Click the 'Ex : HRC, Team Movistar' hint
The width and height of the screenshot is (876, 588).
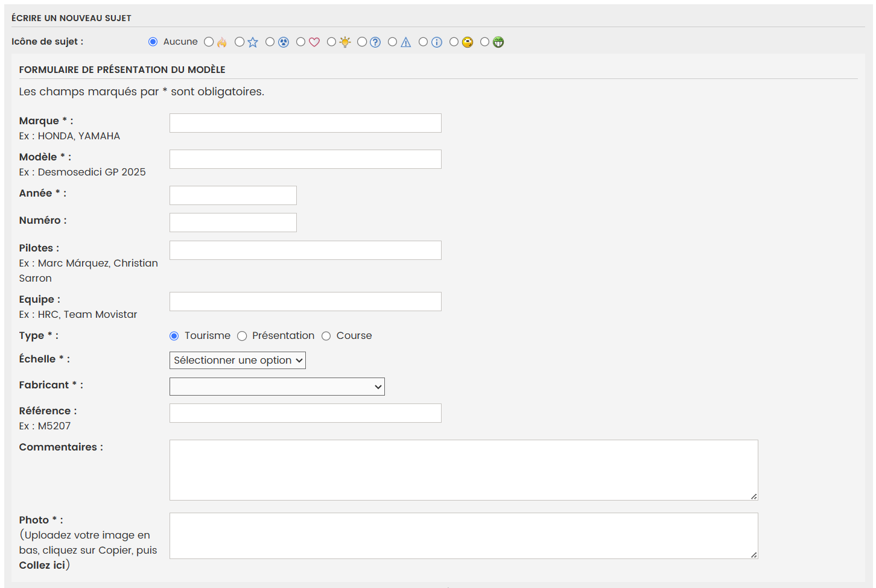point(78,315)
